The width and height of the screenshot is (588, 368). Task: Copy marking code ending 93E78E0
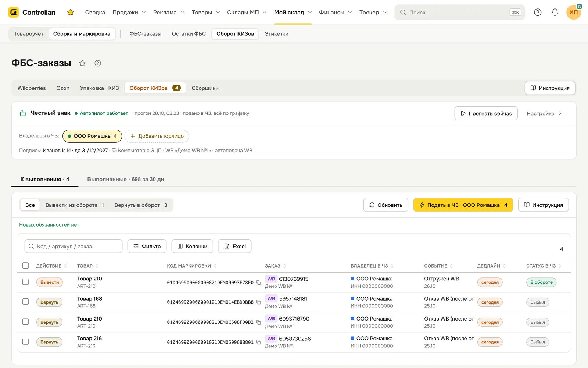tap(258, 283)
